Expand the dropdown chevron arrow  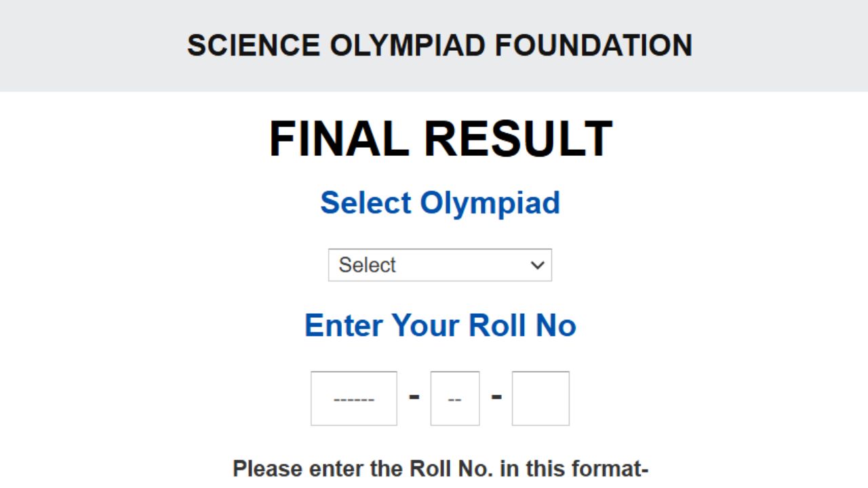(x=537, y=265)
